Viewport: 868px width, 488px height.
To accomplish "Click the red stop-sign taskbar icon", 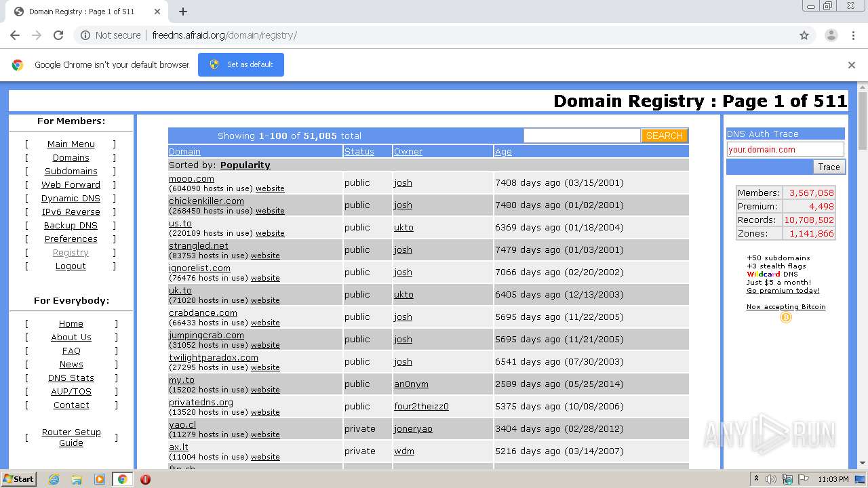I will 145,479.
